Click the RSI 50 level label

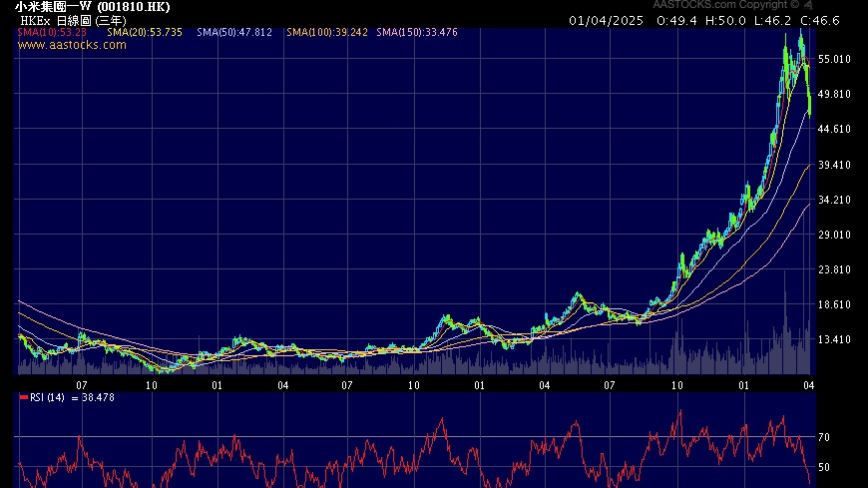click(824, 467)
